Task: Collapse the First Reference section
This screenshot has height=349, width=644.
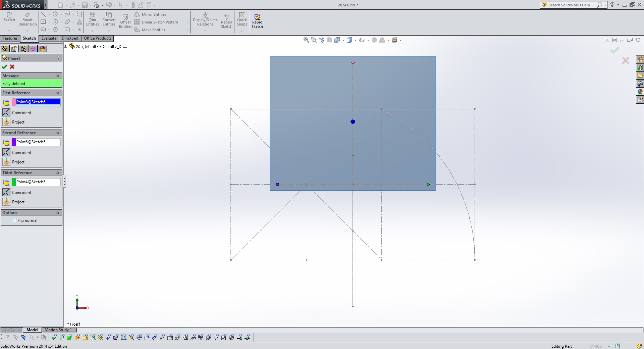Action: click(x=58, y=93)
